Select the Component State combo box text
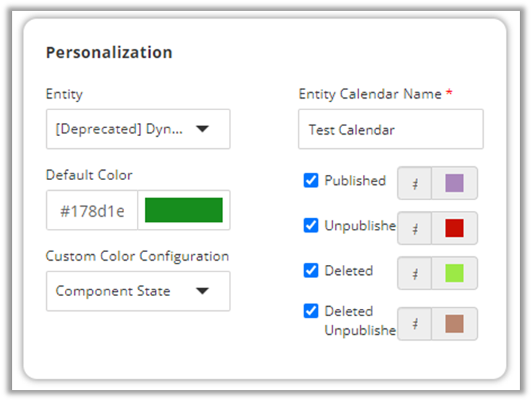Image resolution: width=532 pixels, height=401 pixels. (x=113, y=292)
